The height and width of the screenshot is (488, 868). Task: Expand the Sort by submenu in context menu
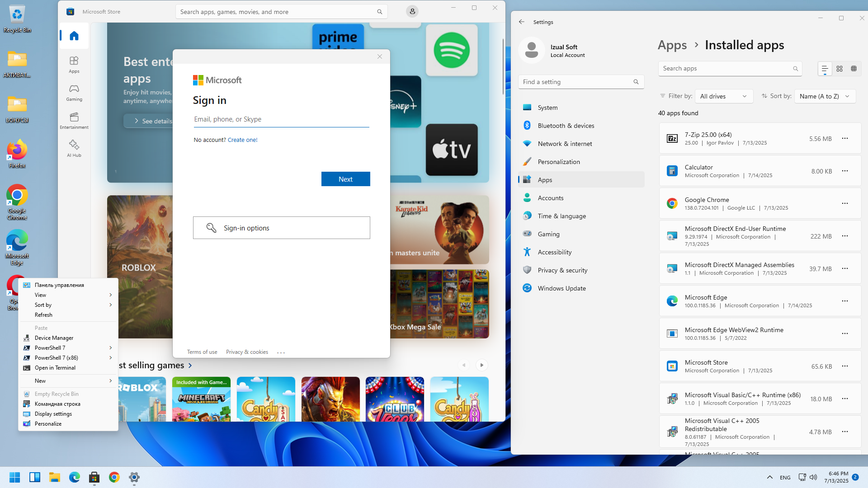[68, 305]
